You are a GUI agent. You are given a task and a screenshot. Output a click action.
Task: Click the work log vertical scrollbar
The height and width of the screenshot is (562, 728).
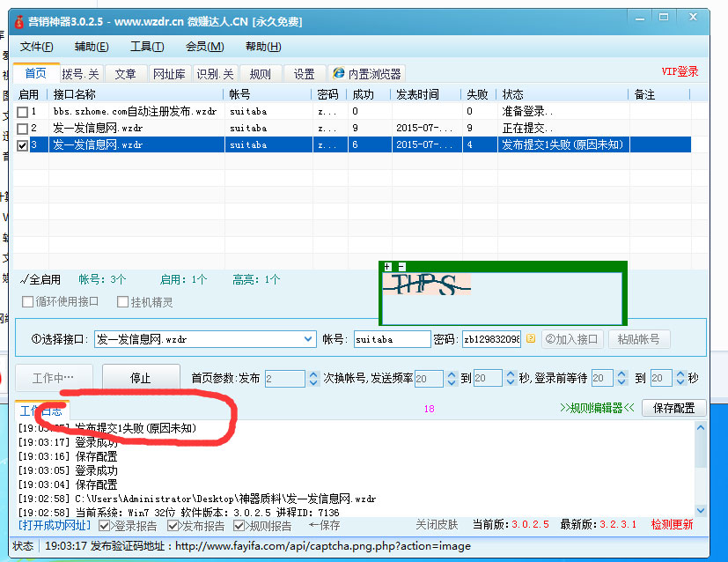coord(701,467)
